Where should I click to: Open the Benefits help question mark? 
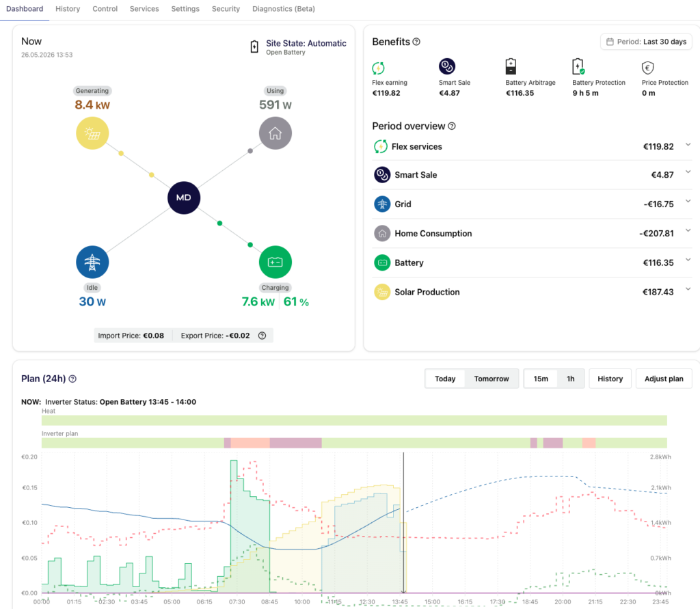pos(416,42)
